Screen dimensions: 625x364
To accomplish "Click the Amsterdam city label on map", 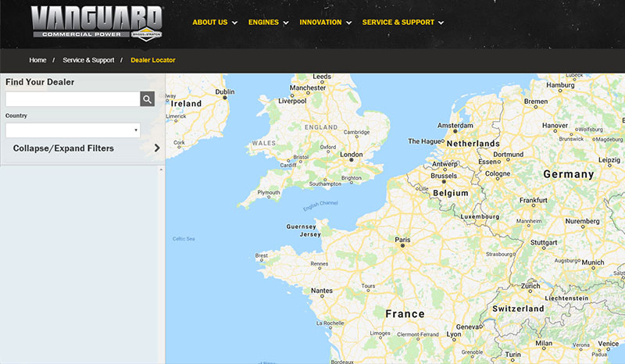I will click(x=455, y=125).
